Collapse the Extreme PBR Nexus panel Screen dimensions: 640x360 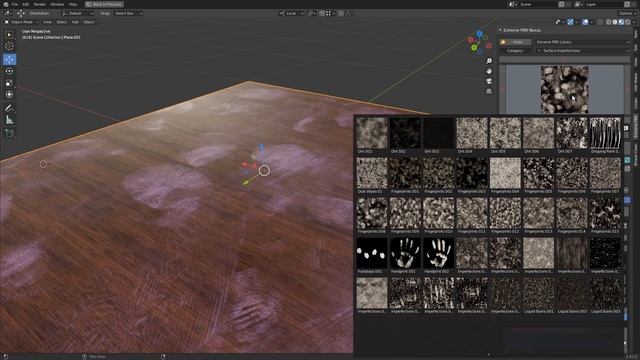click(500, 30)
